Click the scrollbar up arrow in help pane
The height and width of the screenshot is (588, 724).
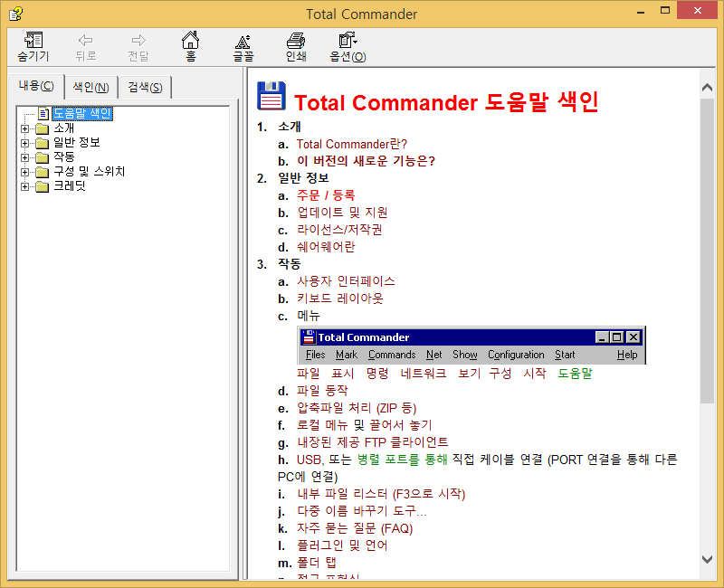click(707, 87)
